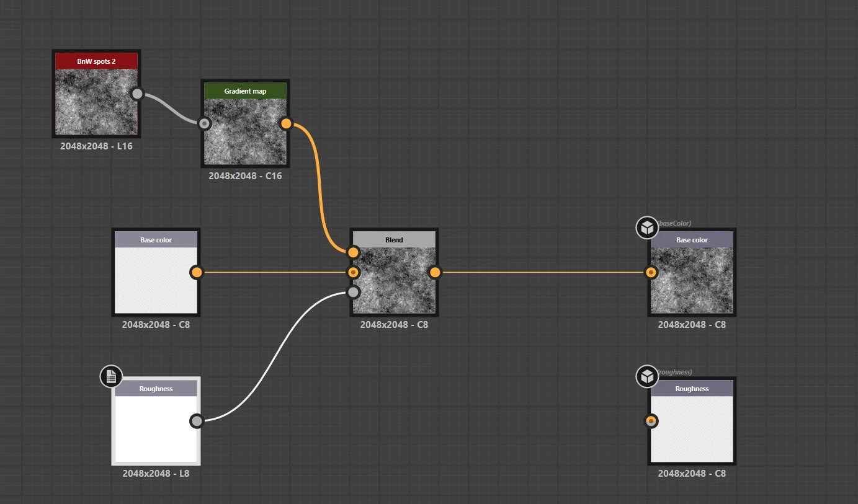The image size is (858, 504).
Task: Click the '2048x2048 - L16' label
Action: tap(96, 147)
